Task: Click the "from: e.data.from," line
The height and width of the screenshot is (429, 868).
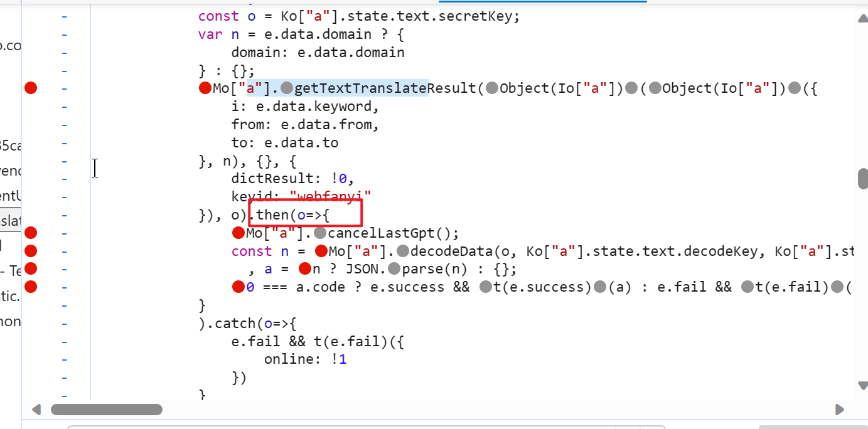Action: [305, 125]
